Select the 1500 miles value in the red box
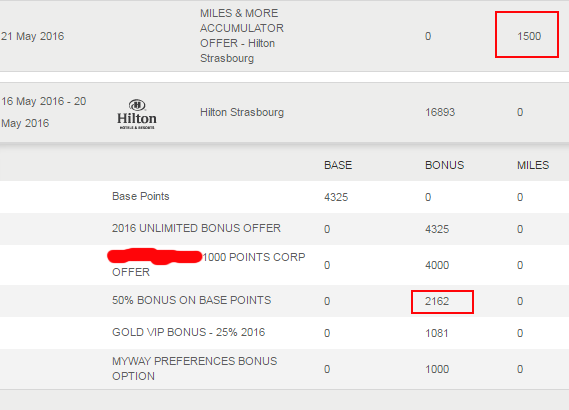 529,36
